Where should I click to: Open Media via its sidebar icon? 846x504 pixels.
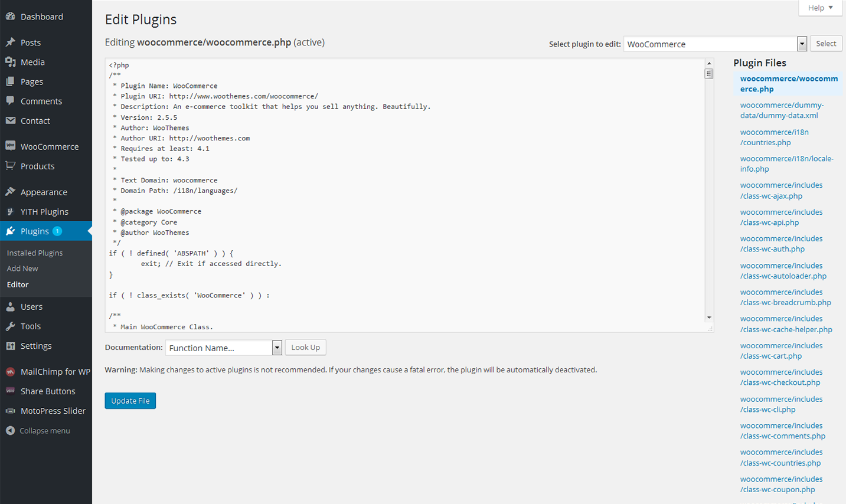[x=10, y=62]
